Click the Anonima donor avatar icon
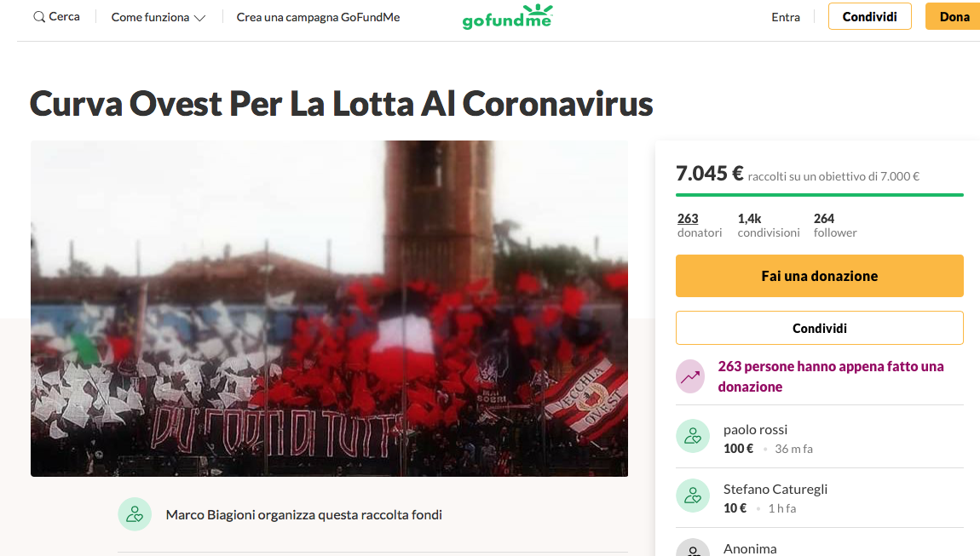 [x=693, y=547]
